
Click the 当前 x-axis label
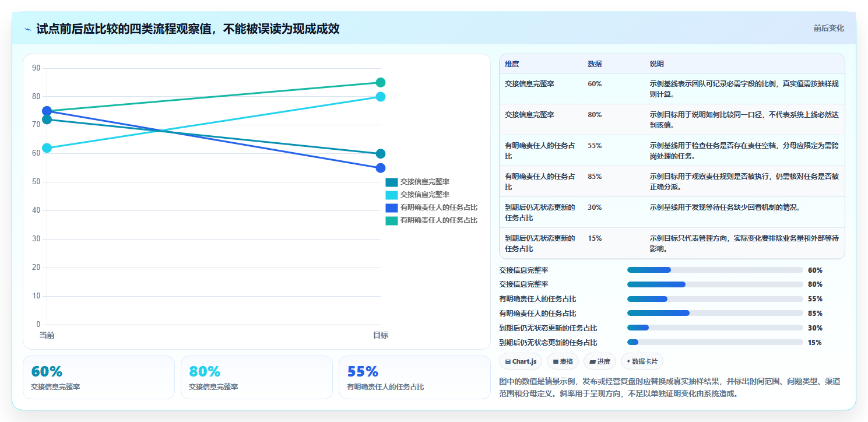coord(47,335)
